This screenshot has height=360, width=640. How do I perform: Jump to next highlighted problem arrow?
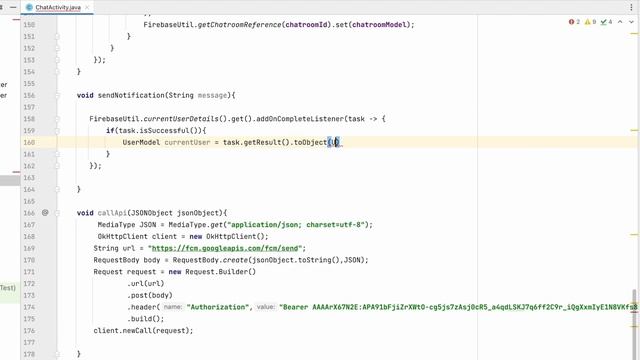click(x=631, y=22)
